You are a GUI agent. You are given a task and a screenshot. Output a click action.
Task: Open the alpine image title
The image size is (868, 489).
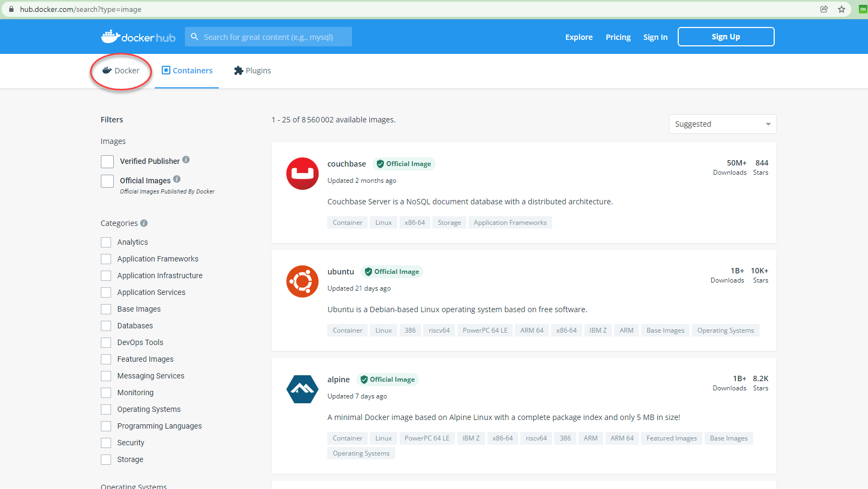point(339,380)
